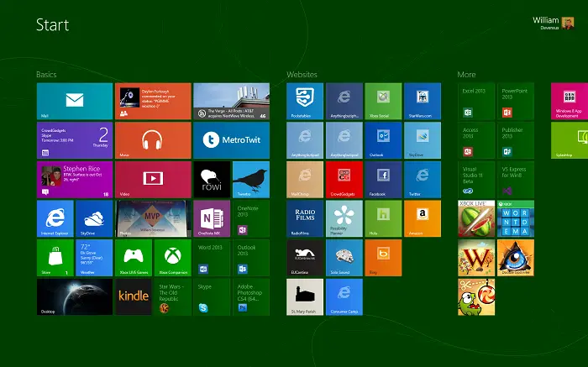Launch the Cut the Rope game tile

pyautogui.click(x=476, y=297)
